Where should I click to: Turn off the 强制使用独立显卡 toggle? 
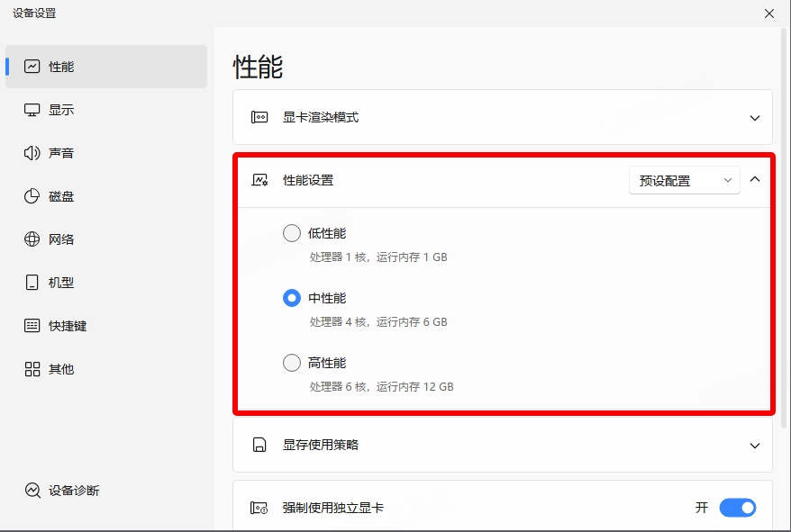737,508
